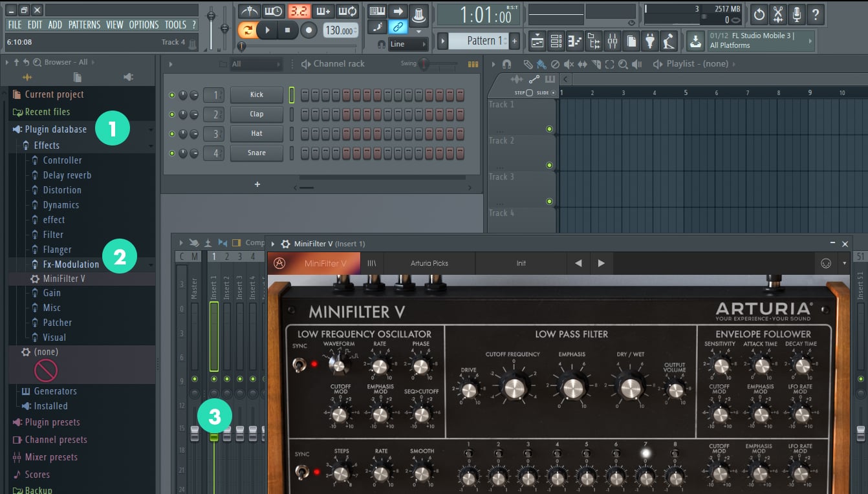
Task: Toggle the SLIDE option in Playlist
Action: pos(553,92)
